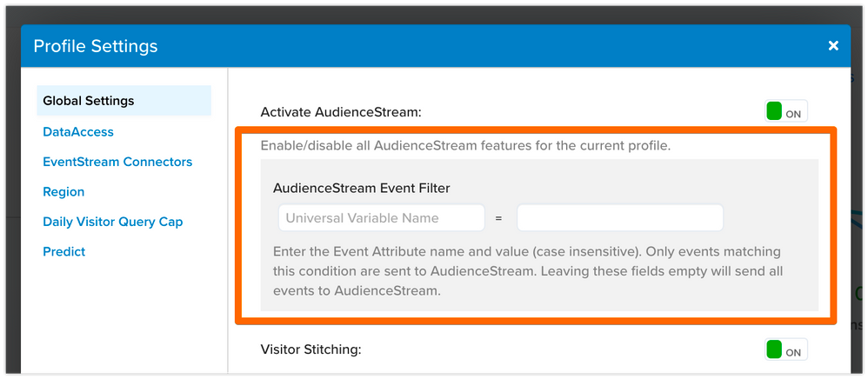
Task: Focus the event filter value field
Action: tap(619, 218)
